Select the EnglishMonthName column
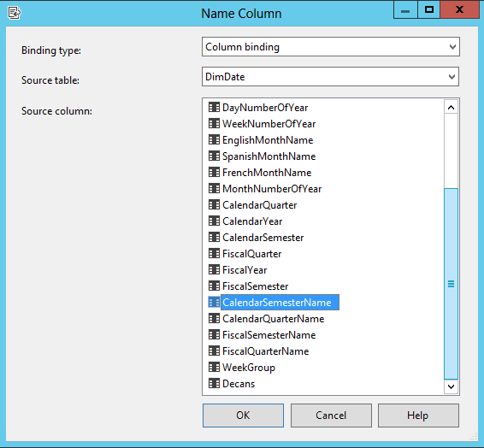 [268, 140]
